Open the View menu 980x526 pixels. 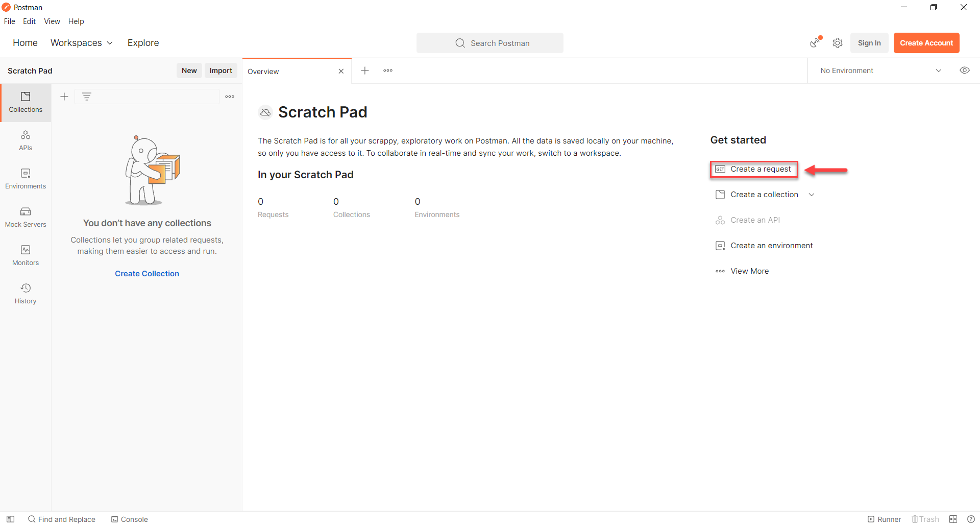[x=52, y=21]
